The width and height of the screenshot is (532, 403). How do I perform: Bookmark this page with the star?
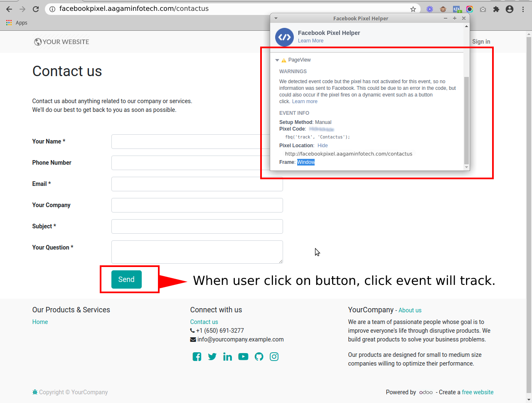pyautogui.click(x=413, y=9)
